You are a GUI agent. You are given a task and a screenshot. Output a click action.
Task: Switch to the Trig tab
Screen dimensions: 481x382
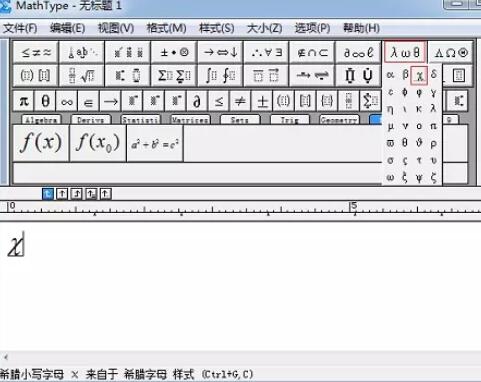290,120
